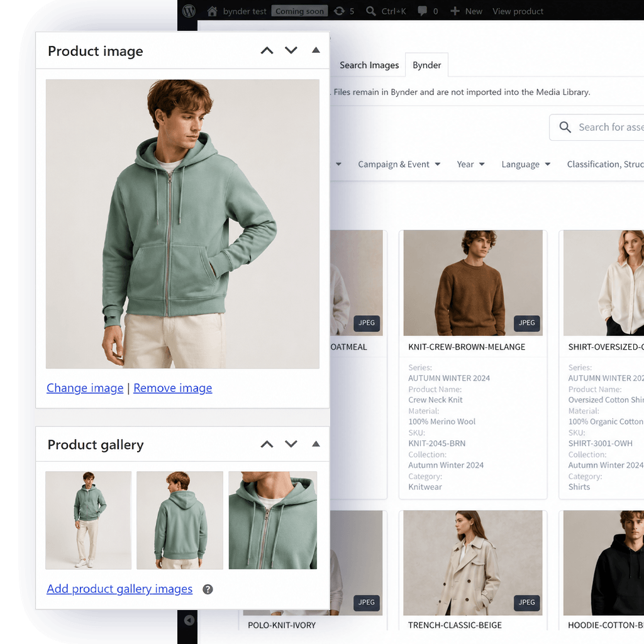Open the comments bubble icon

tap(422, 11)
